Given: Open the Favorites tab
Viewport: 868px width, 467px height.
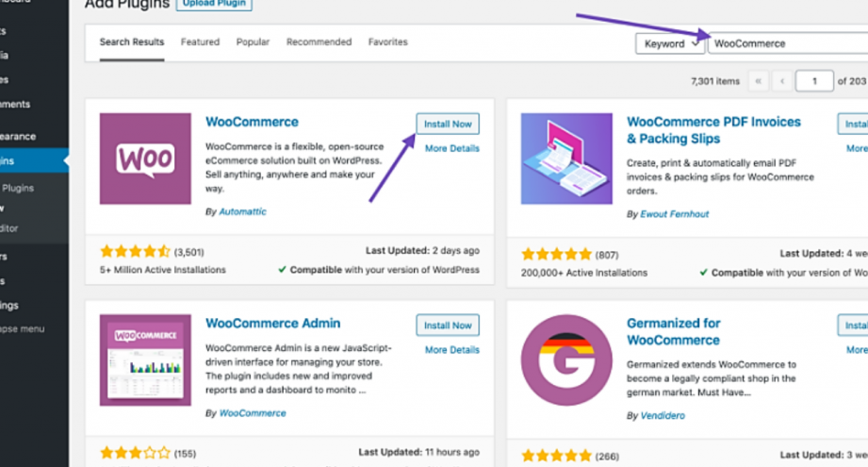Looking at the screenshot, I should coord(387,42).
